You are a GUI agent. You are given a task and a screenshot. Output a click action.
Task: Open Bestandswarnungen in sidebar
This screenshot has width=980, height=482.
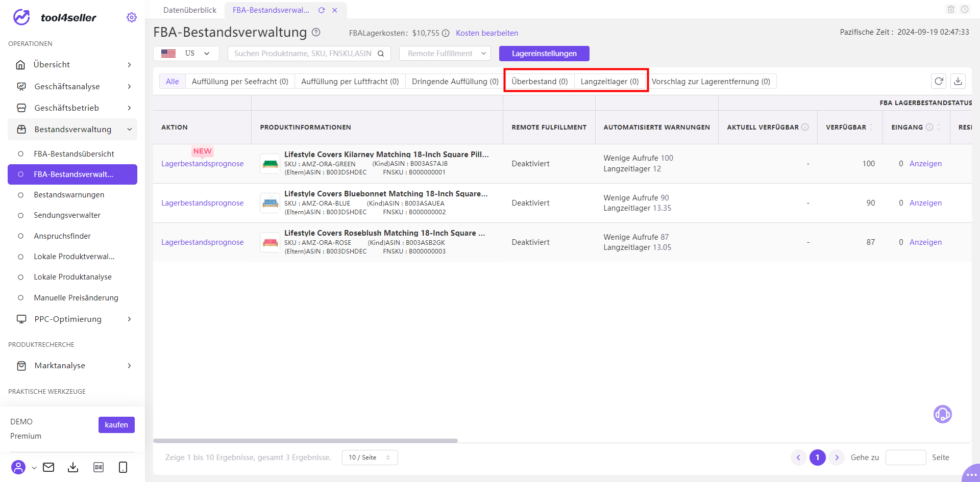pyautogui.click(x=69, y=195)
